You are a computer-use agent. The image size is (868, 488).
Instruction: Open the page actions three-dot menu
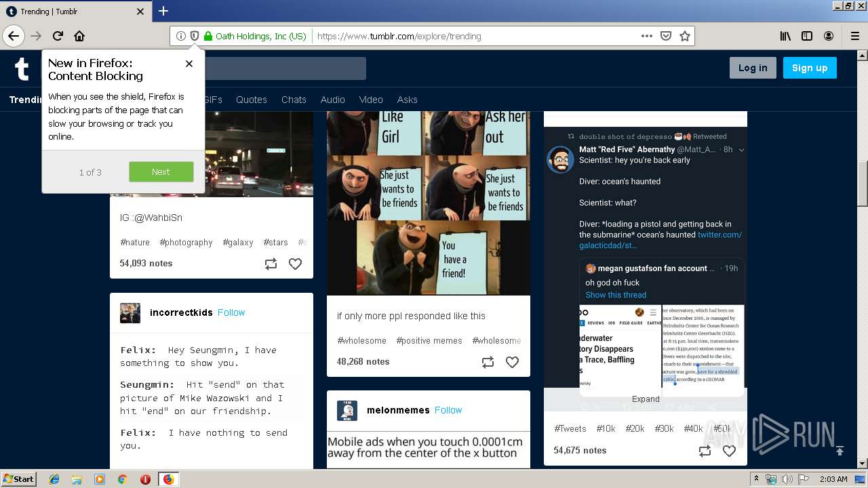[x=646, y=36]
